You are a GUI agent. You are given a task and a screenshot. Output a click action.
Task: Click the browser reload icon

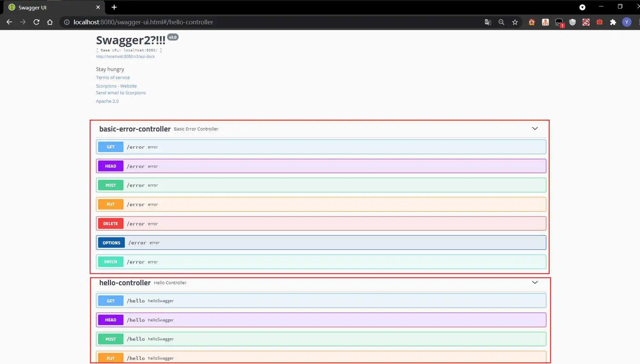pos(37,22)
